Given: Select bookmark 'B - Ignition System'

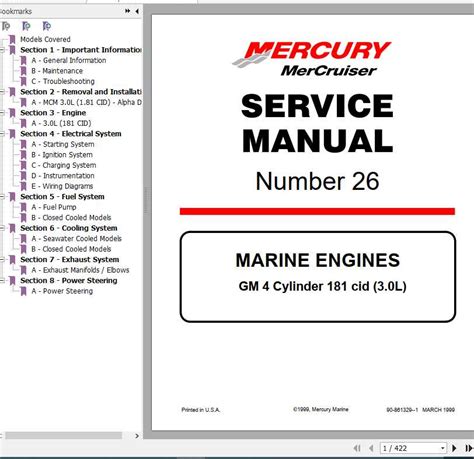Looking at the screenshot, I should click(x=62, y=155).
